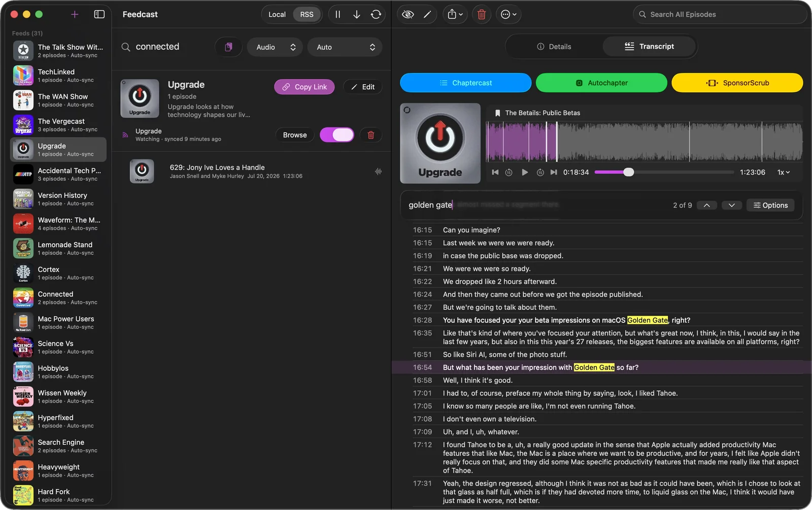The width and height of the screenshot is (812, 510).
Task: Click the playback progress slider knob
Action: pos(629,172)
